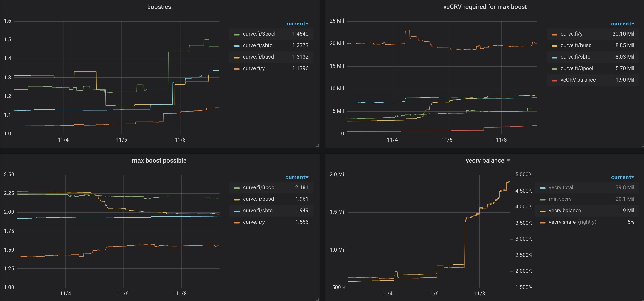Open the boosties panel title menu
This screenshot has height=301, width=644.
tap(159, 7)
